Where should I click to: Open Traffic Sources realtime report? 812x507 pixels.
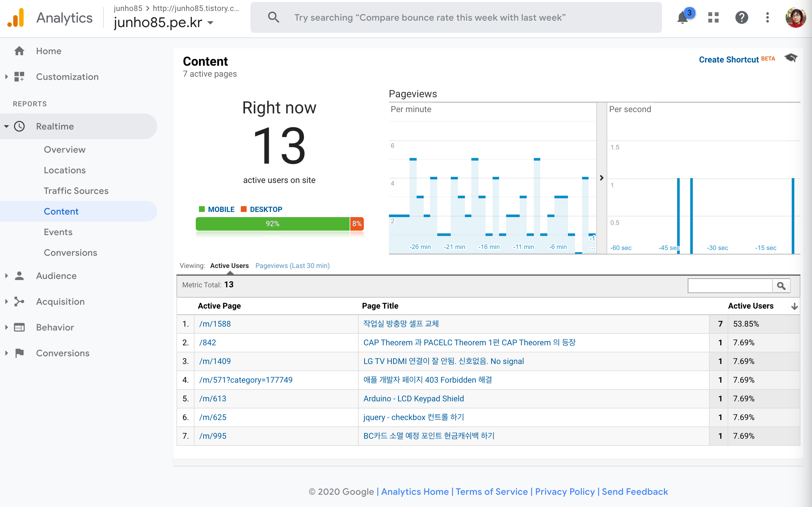point(76,191)
